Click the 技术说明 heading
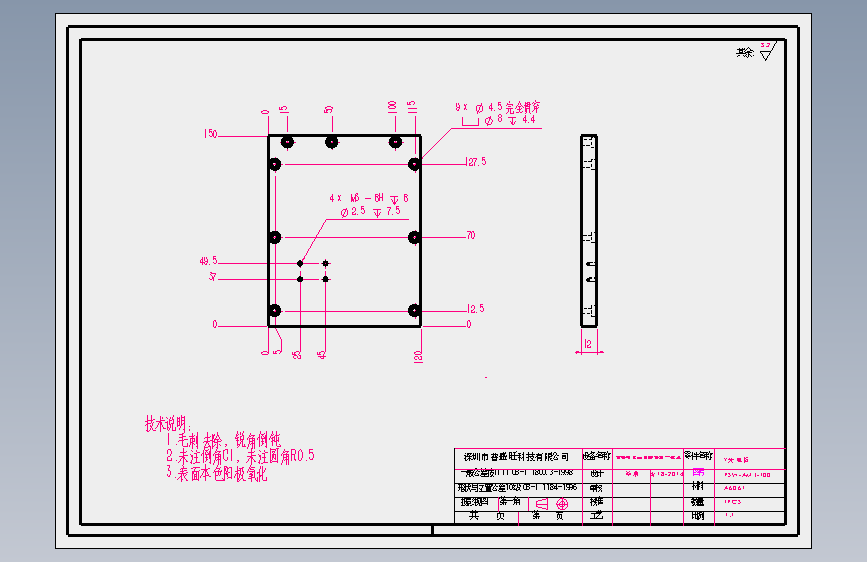Image resolution: width=867 pixels, height=562 pixels. pyautogui.click(x=168, y=424)
